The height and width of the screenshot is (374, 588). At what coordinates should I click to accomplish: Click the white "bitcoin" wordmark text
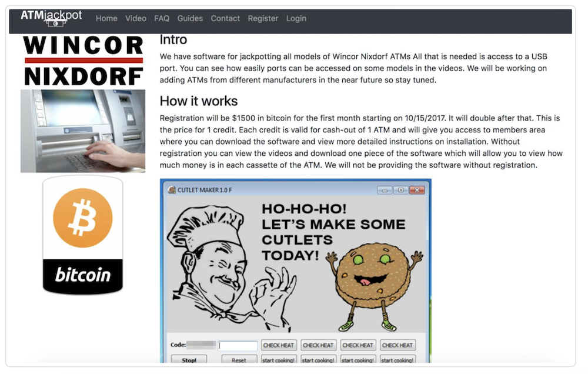click(x=83, y=275)
